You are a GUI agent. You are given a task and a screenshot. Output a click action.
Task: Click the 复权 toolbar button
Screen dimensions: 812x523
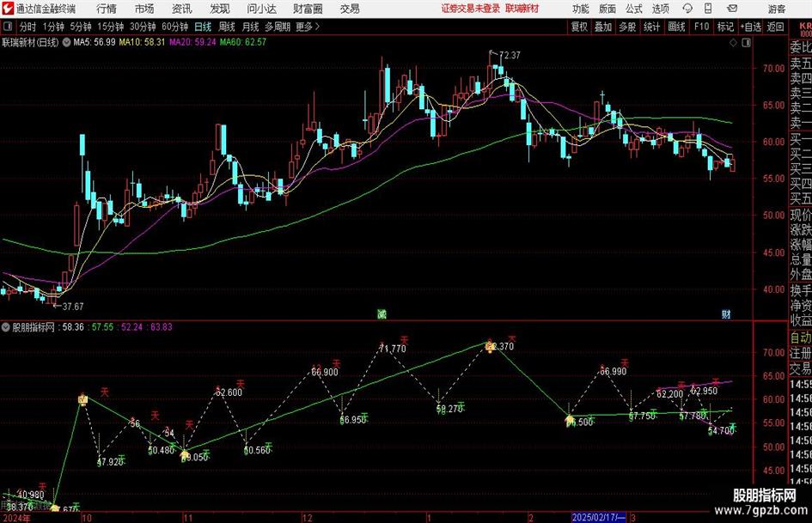coord(579,27)
